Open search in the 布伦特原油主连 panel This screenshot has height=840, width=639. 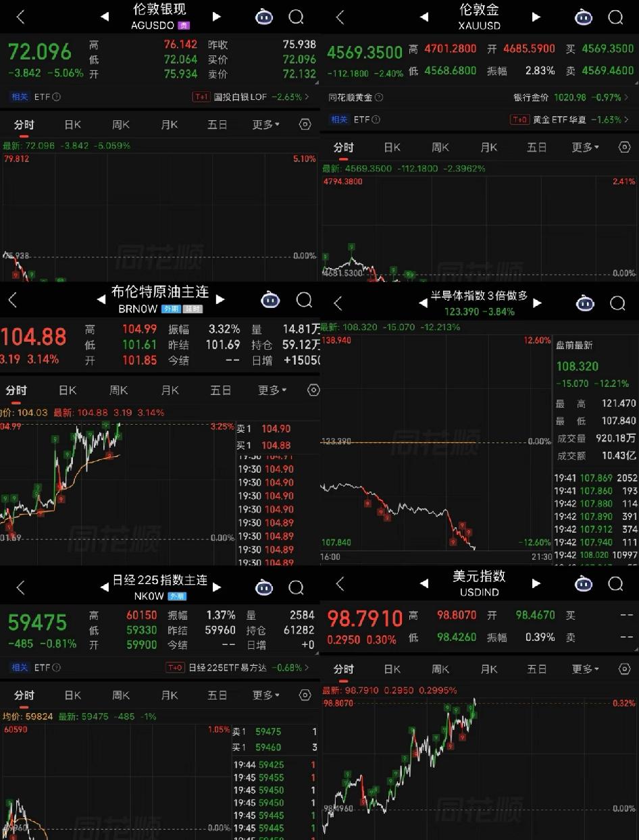click(304, 299)
